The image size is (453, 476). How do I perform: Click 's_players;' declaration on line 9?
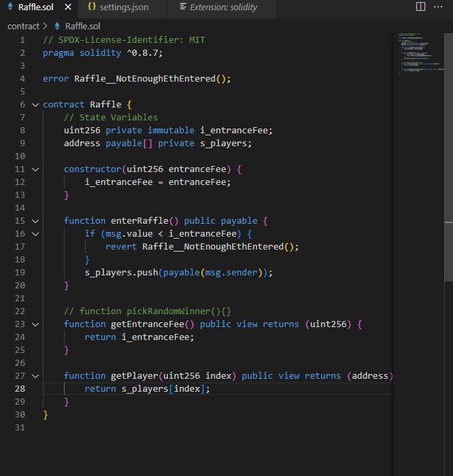pos(226,143)
